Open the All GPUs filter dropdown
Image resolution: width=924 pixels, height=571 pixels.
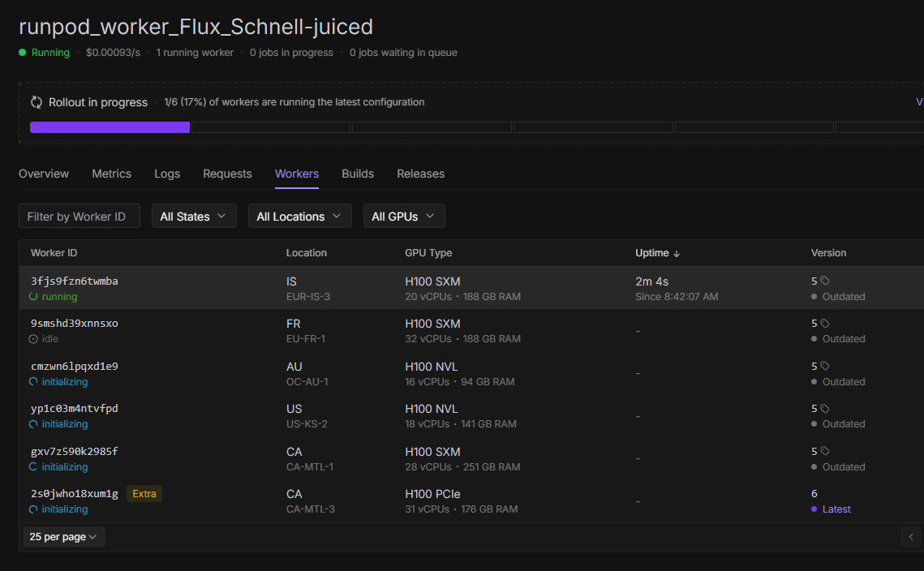click(x=403, y=217)
